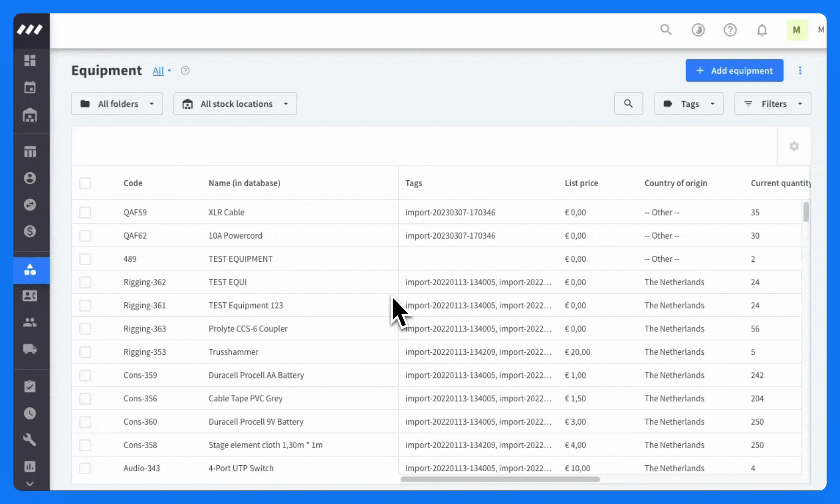Open the All stock locations dropdown
840x504 pixels.
(235, 104)
